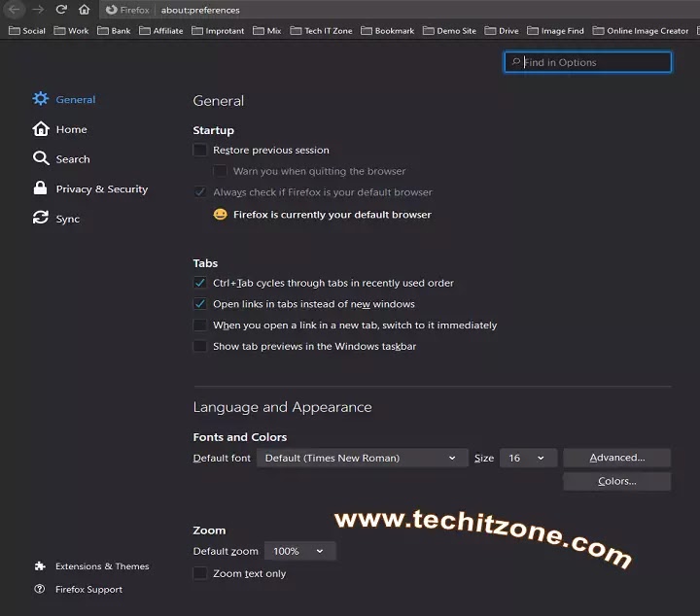This screenshot has height=616, width=700.
Task: Open the Online Image Creator bookmarks folder
Action: pyautogui.click(x=640, y=31)
